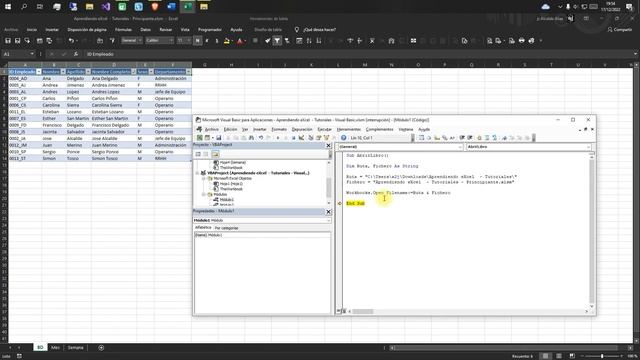Open the Depuración menu in VBA editor

click(302, 129)
